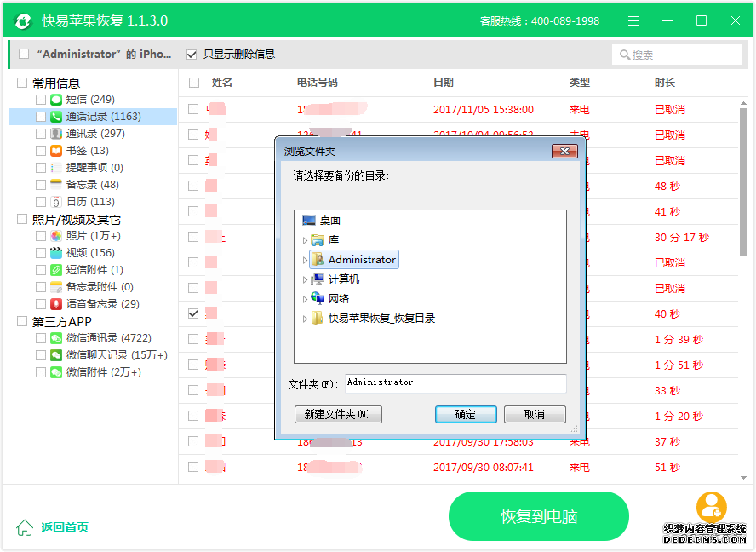Click the scrollbar down arrow of call list
The width and height of the screenshot is (756, 552).
coord(743,477)
